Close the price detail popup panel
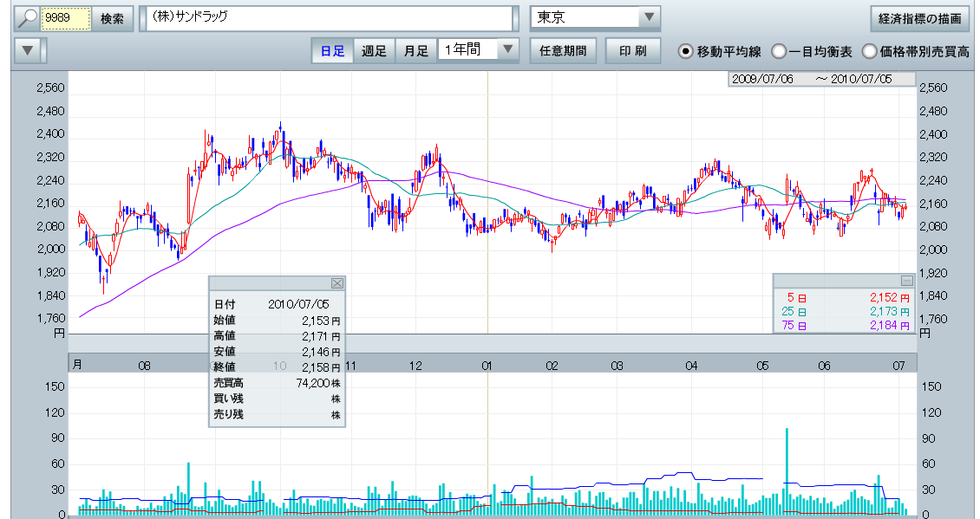This screenshot has height=519, width=980. coord(337,282)
